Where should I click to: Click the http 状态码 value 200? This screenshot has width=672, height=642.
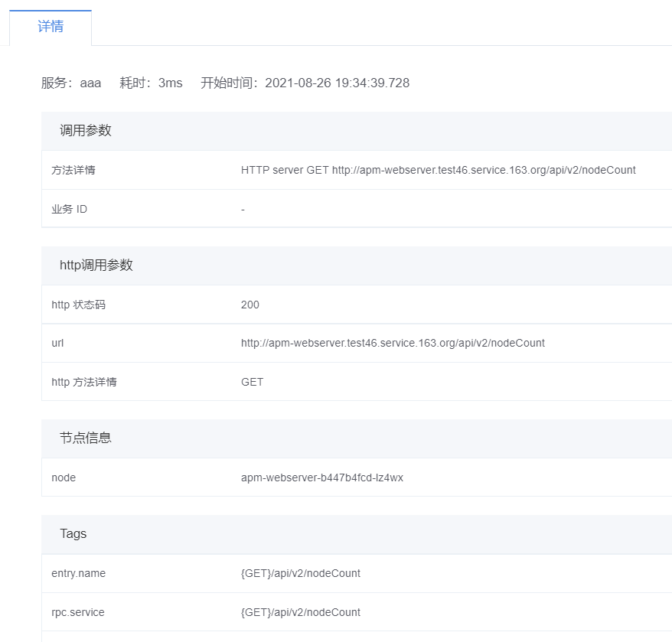click(x=250, y=305)
